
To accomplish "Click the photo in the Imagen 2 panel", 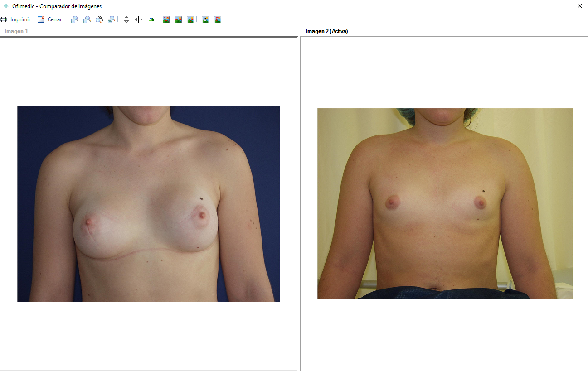I will coord(445,204).
